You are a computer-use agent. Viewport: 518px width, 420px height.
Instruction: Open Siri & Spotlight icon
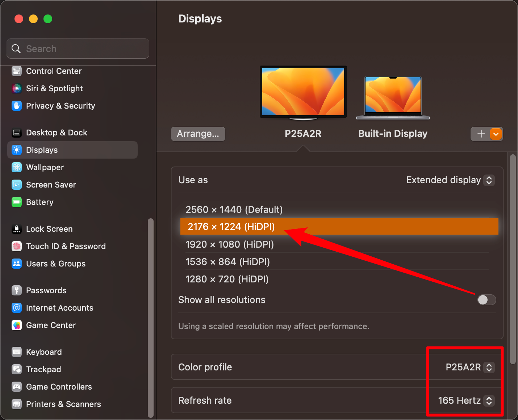(x=17, y=88)
